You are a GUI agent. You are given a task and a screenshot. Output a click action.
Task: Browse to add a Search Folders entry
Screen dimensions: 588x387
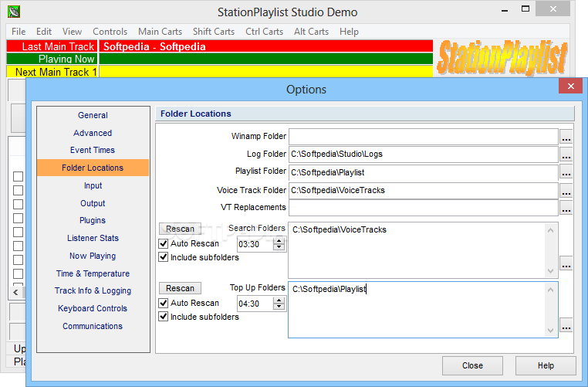click(566, 263)
